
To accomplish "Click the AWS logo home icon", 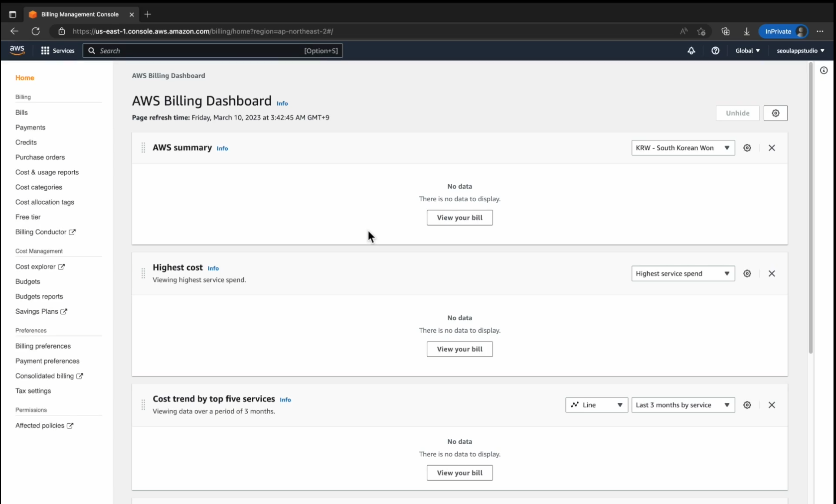I will pos(17,50).
